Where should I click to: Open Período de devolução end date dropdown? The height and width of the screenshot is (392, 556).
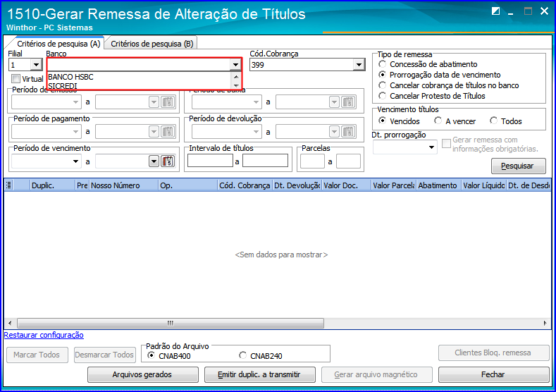[x=334, y=132]
